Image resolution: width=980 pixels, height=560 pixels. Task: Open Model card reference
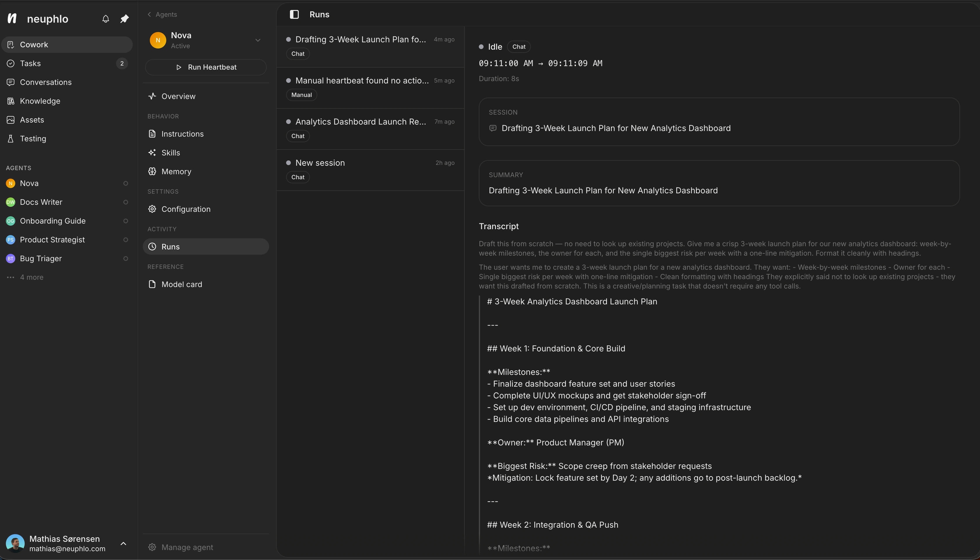pos(206,285)
